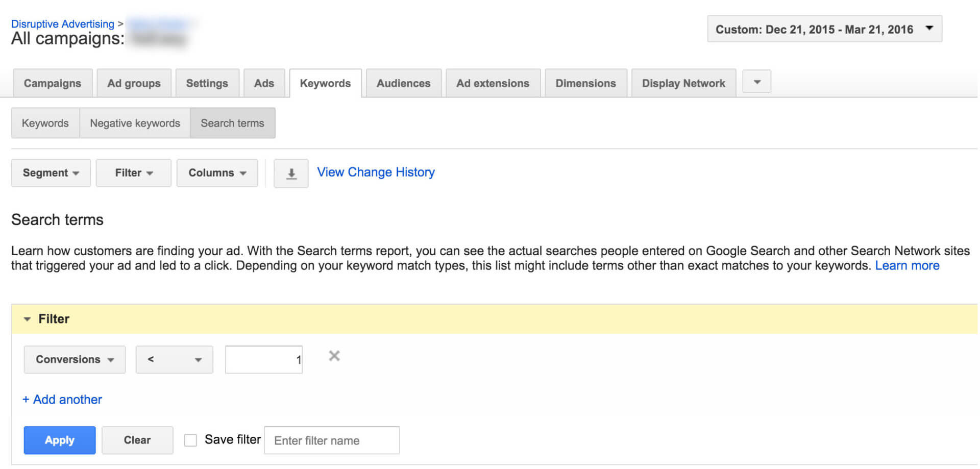Open the custom date range selector
This screenshot has height=469, width=980.
823,29
